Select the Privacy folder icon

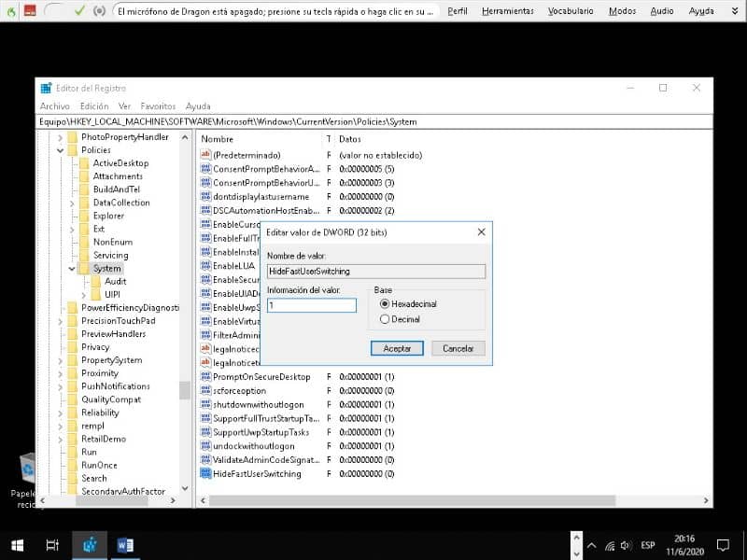pyautogui.click(x=72, y=347)
